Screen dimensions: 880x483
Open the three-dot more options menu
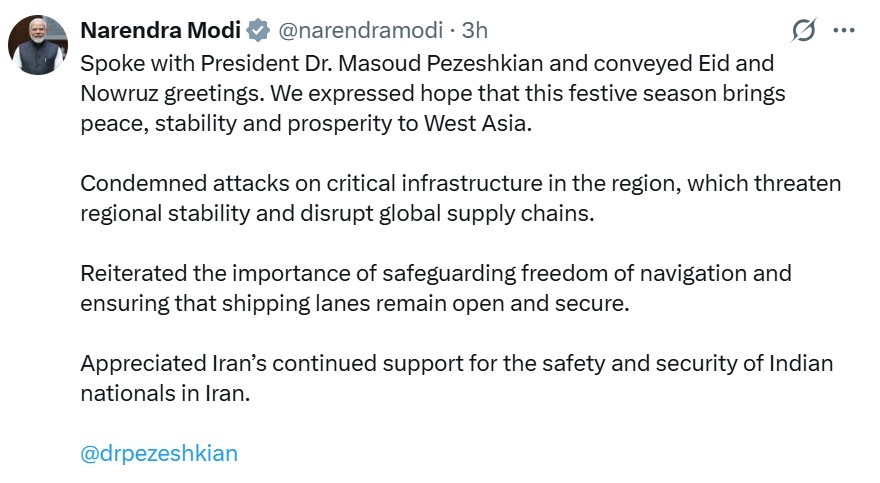pyautogui.click(x=844, y=31)
